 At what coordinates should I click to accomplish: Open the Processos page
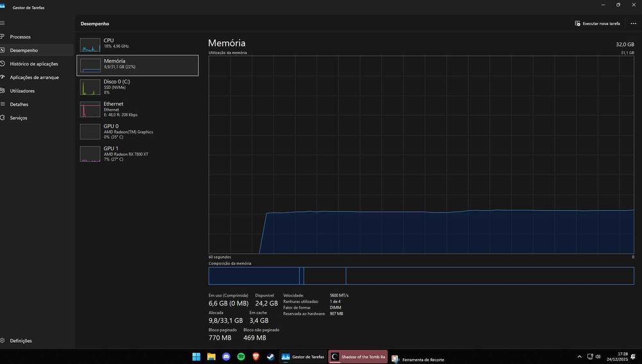[x=37, y=37]
